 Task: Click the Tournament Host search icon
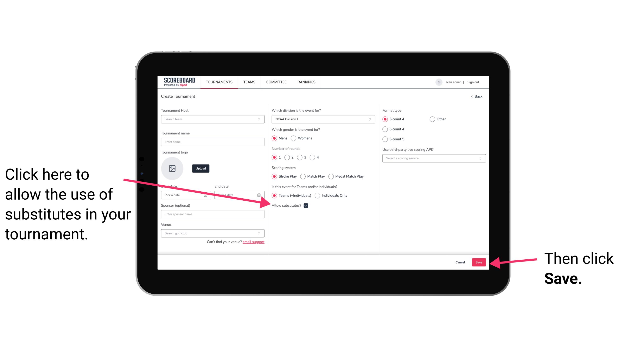[x=260, y=119]
